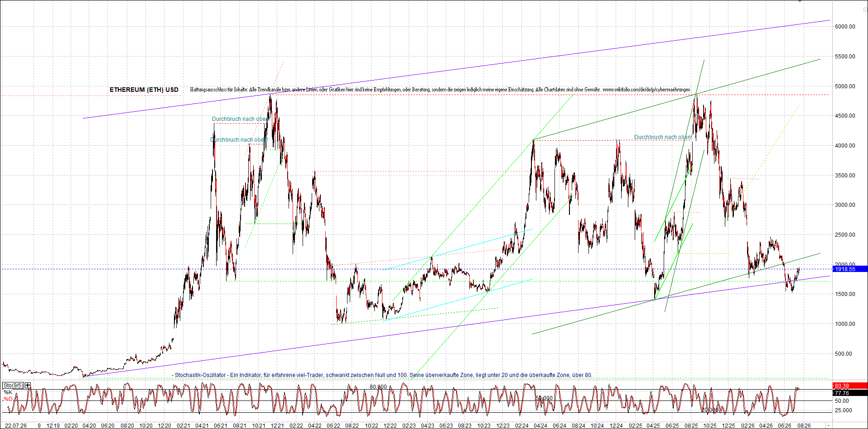Viewport: 868px width, 429px height.
Task: Click the minus sign right of the date axis
Action: click(x=829, y=425)
